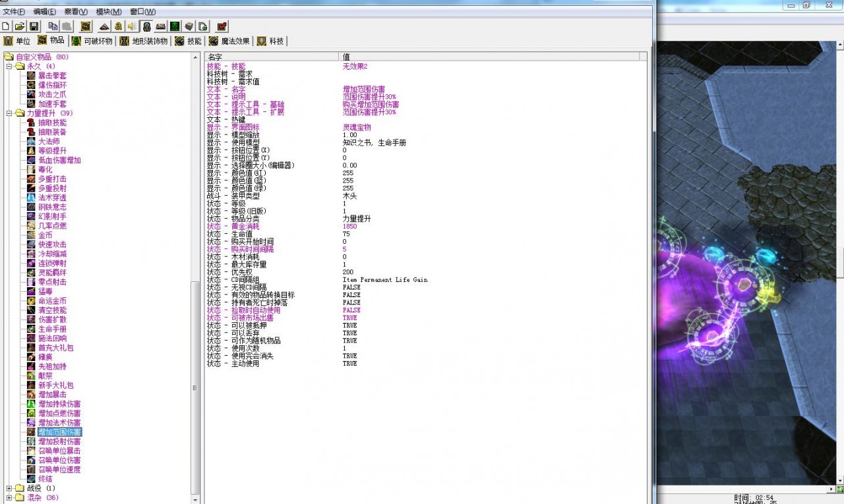
Task: Select the 自定义物品 (80) root folder
Action: tap(42, 57)
